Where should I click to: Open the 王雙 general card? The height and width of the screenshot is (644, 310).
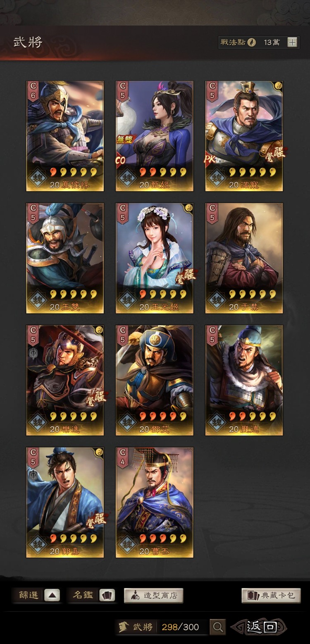click(65, 258)
